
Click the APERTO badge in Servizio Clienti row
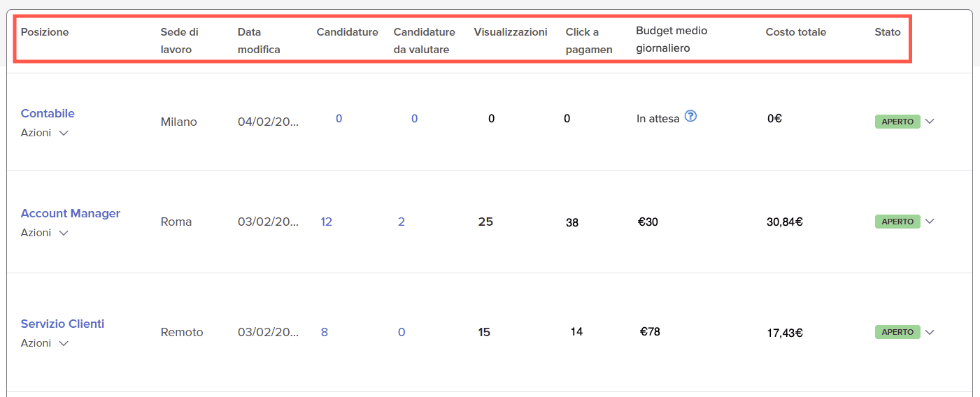tap(897, 332)
